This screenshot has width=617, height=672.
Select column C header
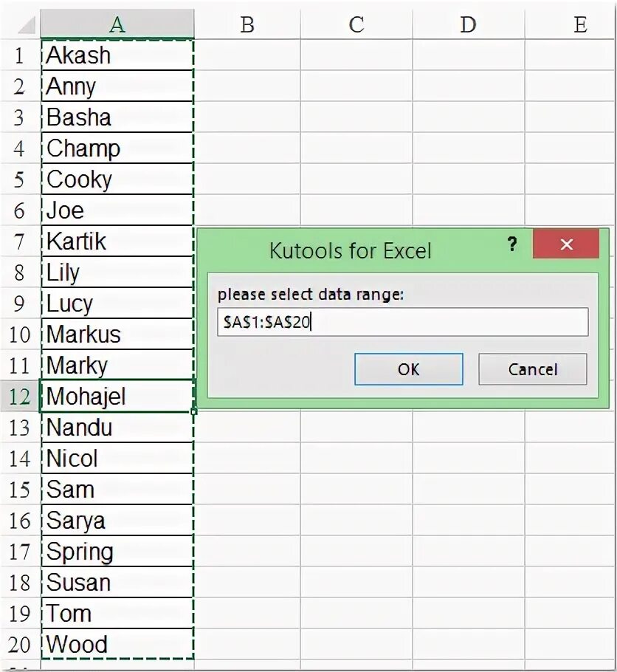pos(356,24)
